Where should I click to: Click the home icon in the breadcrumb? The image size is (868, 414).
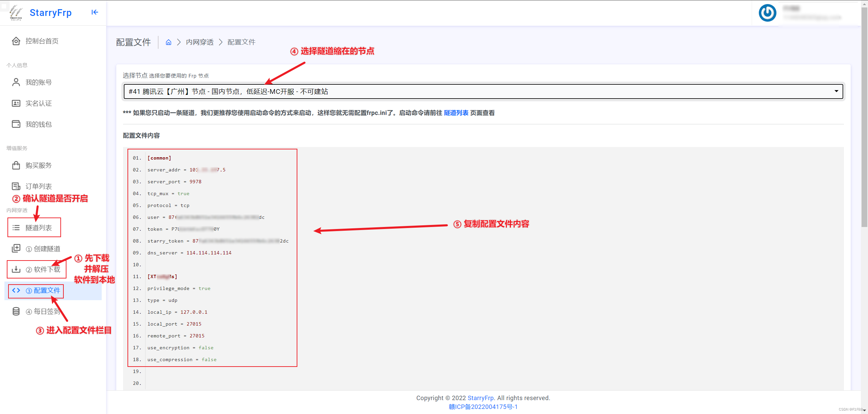tap(169, 42)
